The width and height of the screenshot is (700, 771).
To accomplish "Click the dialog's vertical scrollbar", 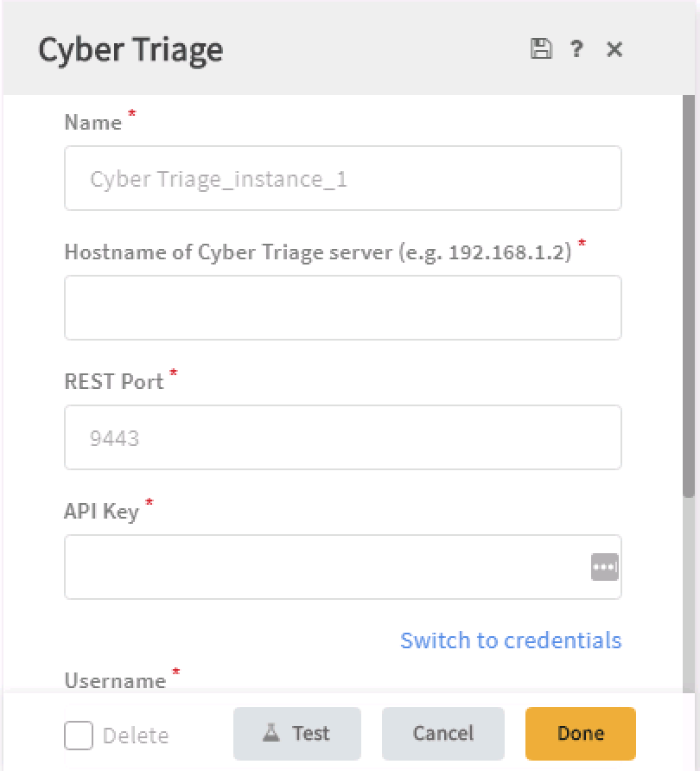I will click(688, 297).
